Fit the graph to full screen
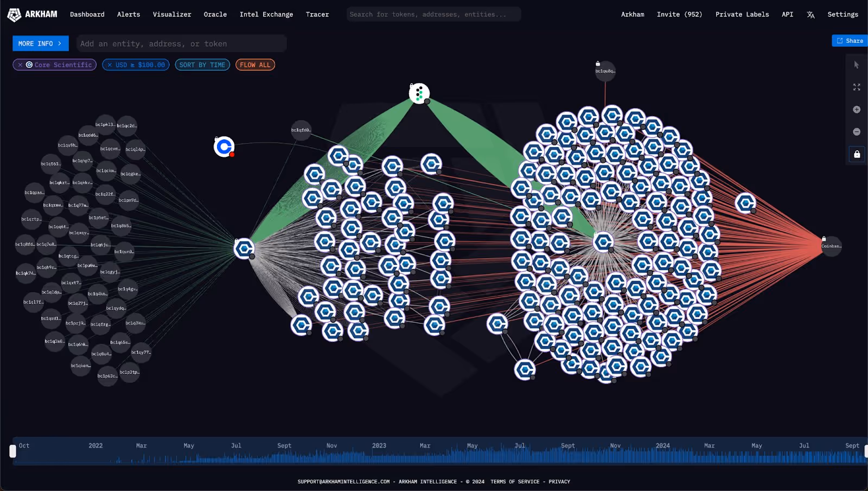868x491 pixels. pos(857,87)
